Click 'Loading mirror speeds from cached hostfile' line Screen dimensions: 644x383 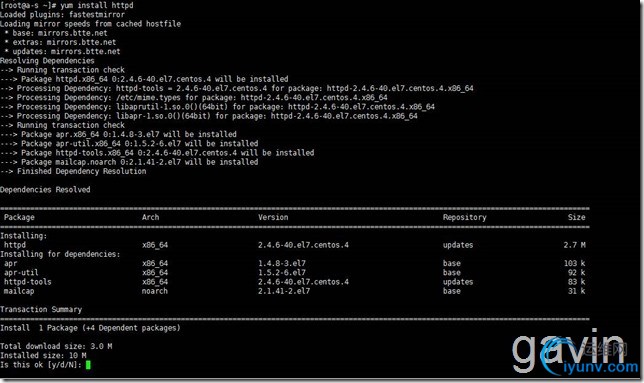(x=90, y=24)
